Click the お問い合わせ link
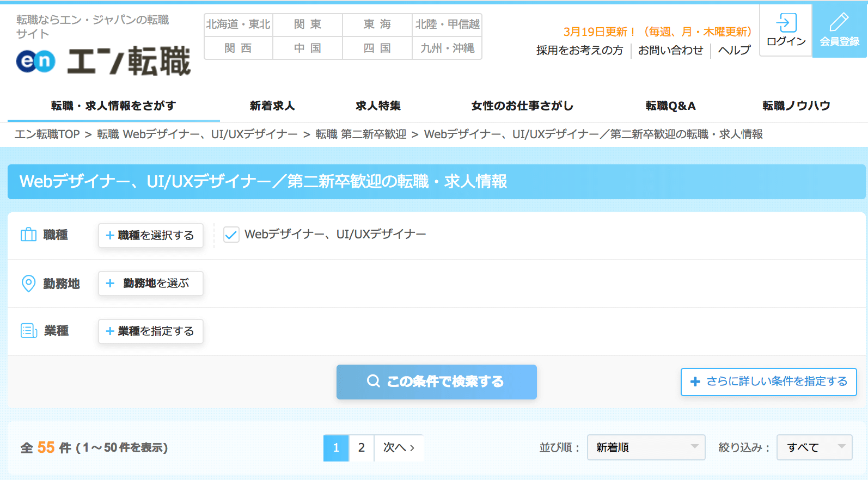This screenshot has height=480, width=868. point(671,50)
